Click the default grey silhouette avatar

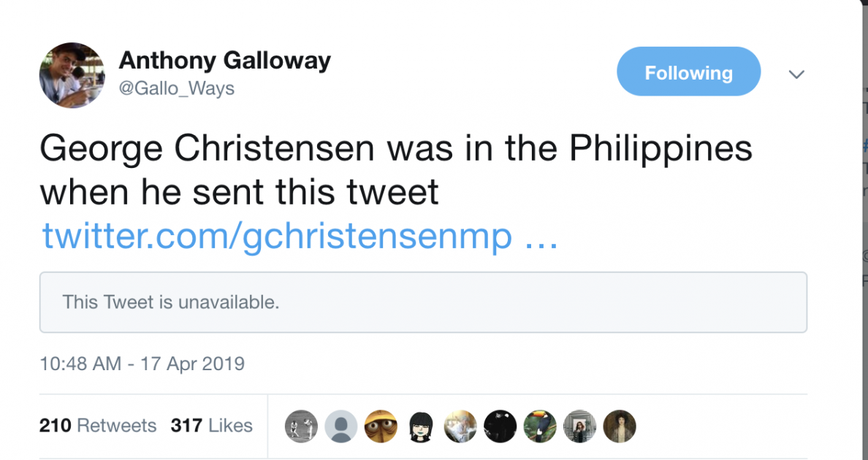pyautogui.click(x=340, y=426)
